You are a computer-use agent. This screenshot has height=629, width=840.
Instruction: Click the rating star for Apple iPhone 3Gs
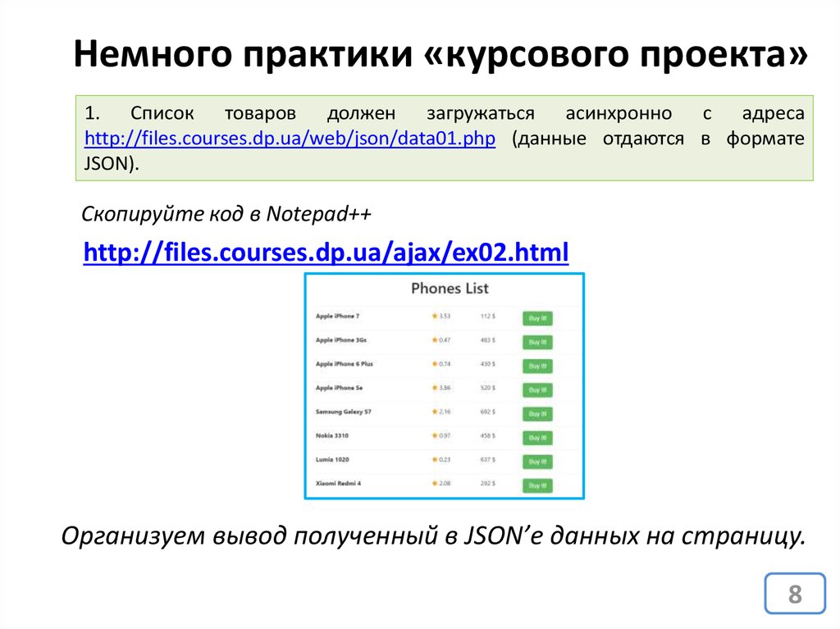click(435, 340)
